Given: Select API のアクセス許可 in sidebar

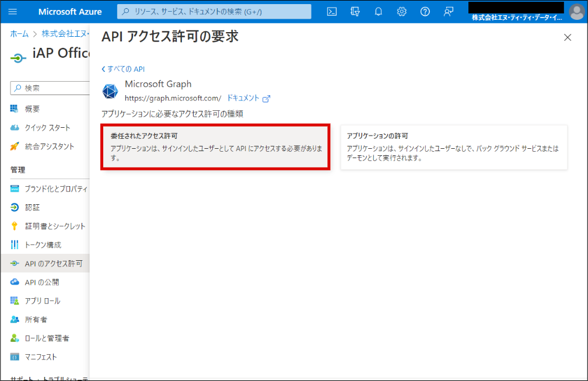Looking at the screenshot, I should pyautogui.click(x=53, y=263).
